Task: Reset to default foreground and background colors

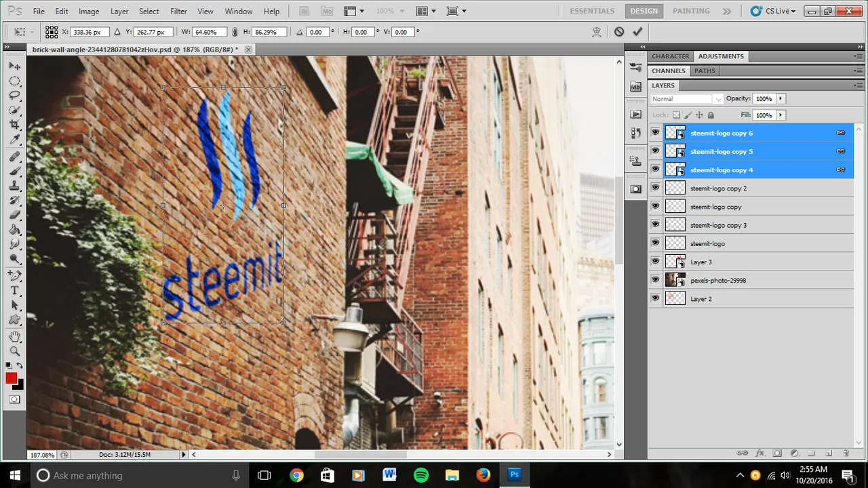Action: pos(9,367)
